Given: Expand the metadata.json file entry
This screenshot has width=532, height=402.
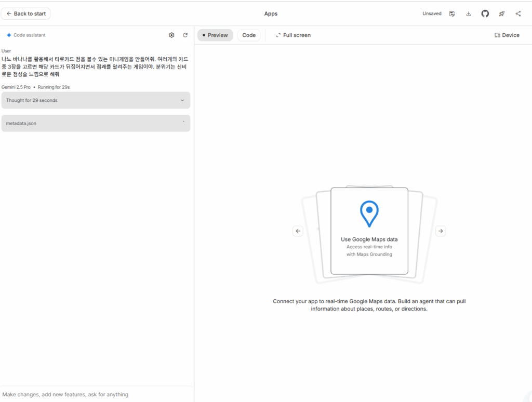Looking at the screenshot, I should pos(96,123).
